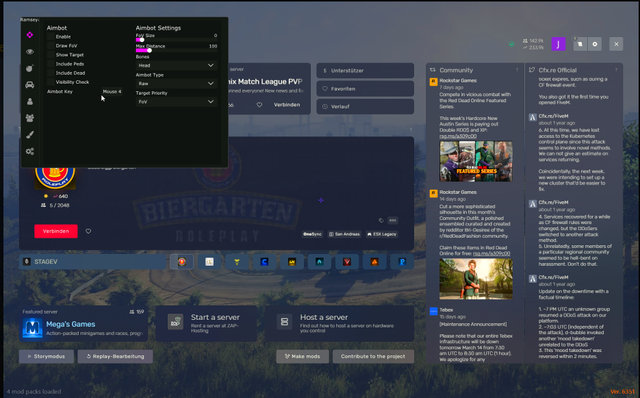Select the orange triangle server icon
This screenshot has height=398, width=640.
(375, 262)
